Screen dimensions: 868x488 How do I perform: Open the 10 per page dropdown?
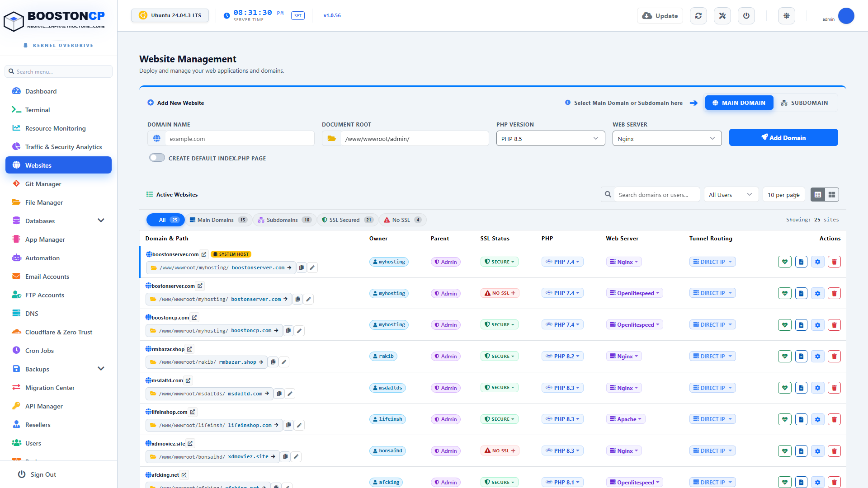pyautogui.click(x=783, y=195)
